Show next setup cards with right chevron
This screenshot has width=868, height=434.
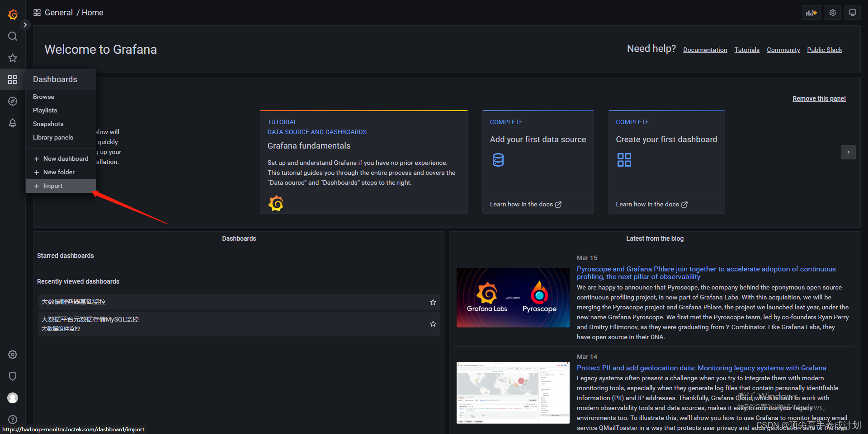click(849, 152)
